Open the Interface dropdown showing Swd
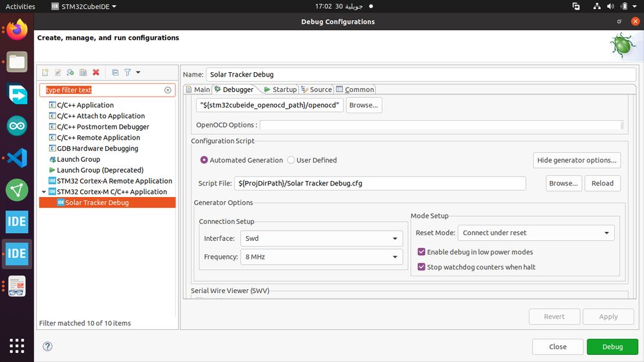The image size is (644, 362). click(321, 238)
